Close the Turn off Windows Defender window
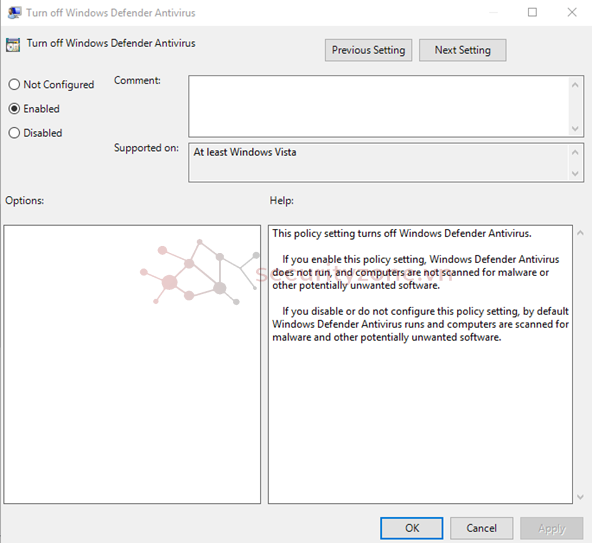Screen dimensions: 592x543 point(572,12)
